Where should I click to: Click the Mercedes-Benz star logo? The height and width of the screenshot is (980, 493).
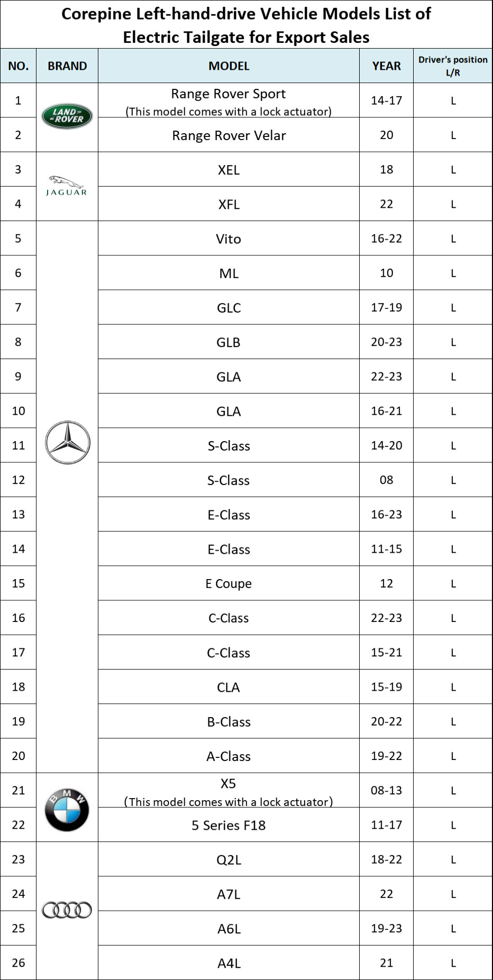[67, 443]
